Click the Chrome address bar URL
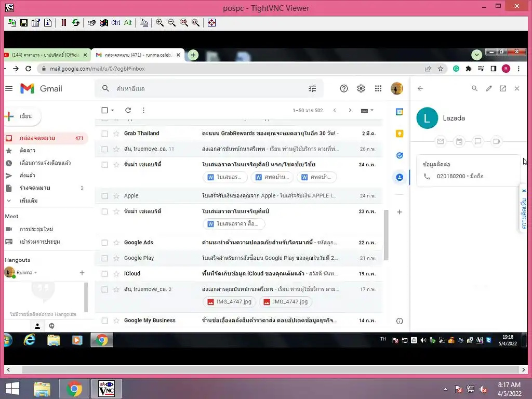532x399 pixels. click(97, 69)
